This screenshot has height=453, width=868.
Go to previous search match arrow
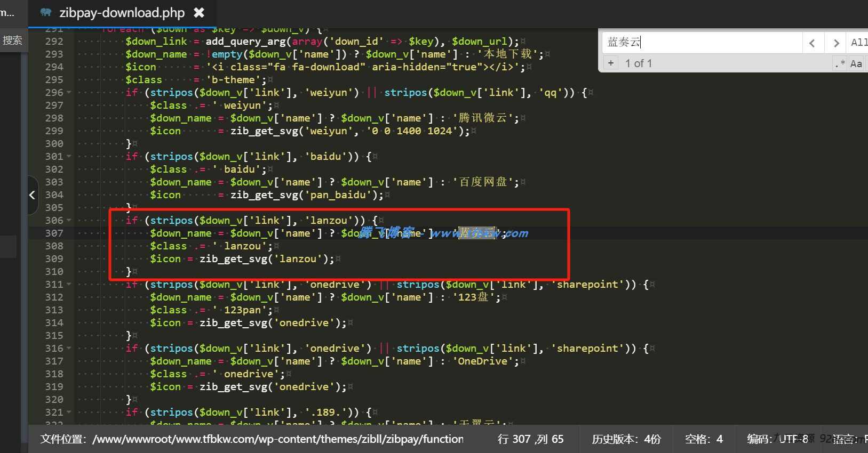pyautogui.click(x=813, y=43)
